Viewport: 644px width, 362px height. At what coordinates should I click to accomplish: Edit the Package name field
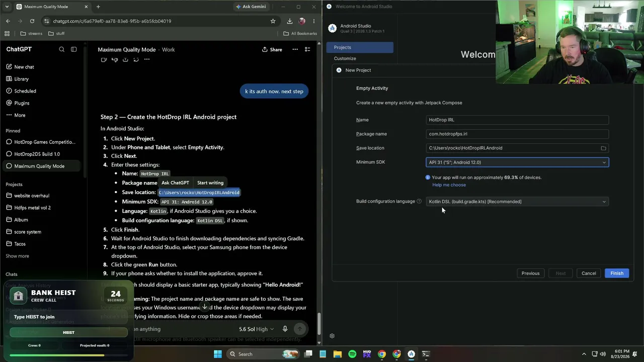point(517,134)
